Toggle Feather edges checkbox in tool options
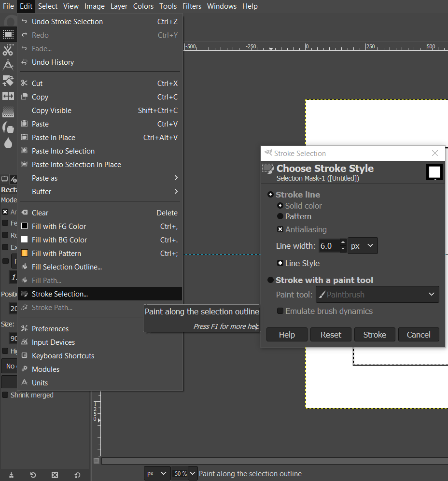Screen dimensions: 448x481 click(5, 223)
